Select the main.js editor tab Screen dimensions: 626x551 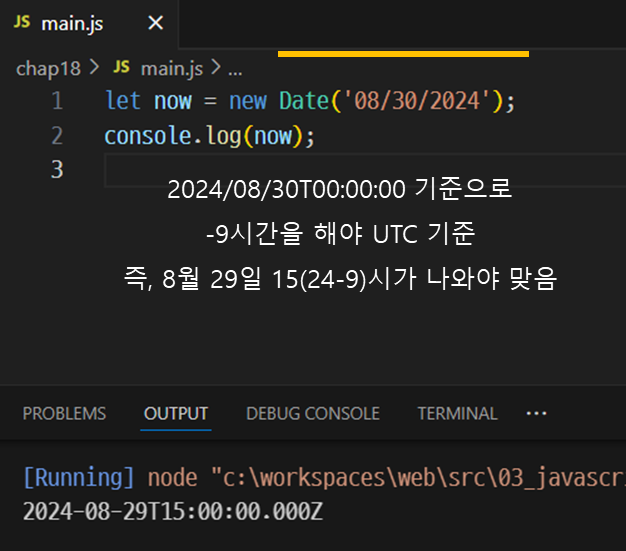coord(89,24)
